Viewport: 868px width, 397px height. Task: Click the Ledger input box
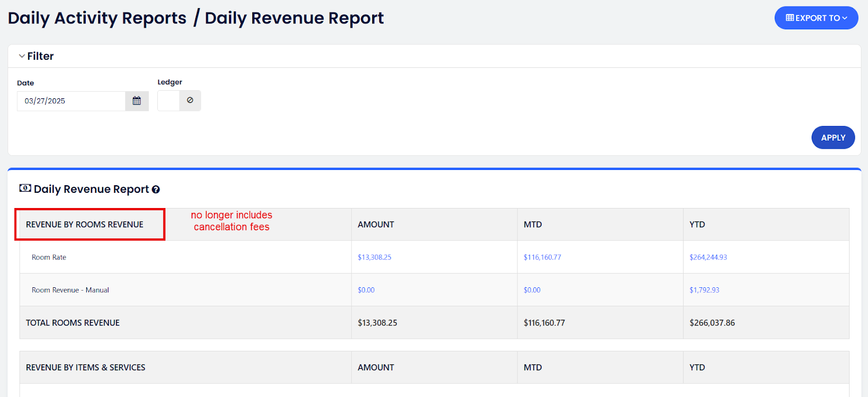pyautogui.click(x=168, y=100)
